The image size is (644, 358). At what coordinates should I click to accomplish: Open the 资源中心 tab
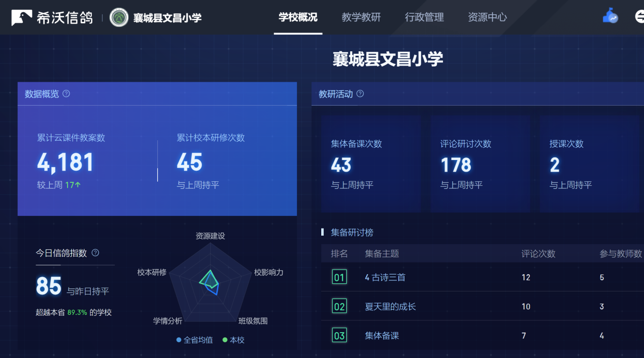click(487, 17)
